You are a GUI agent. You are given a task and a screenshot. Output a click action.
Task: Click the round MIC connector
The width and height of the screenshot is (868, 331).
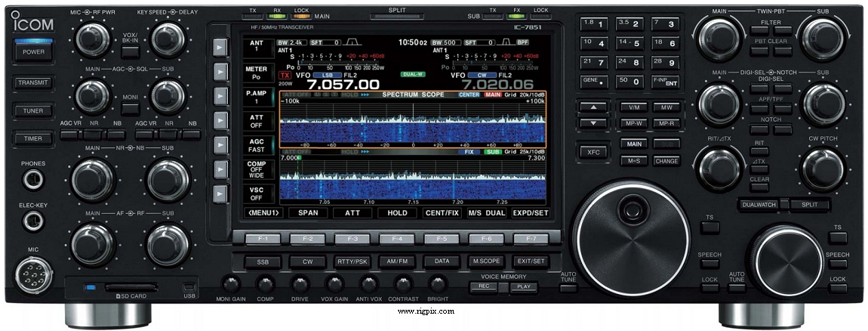[34, 276]
